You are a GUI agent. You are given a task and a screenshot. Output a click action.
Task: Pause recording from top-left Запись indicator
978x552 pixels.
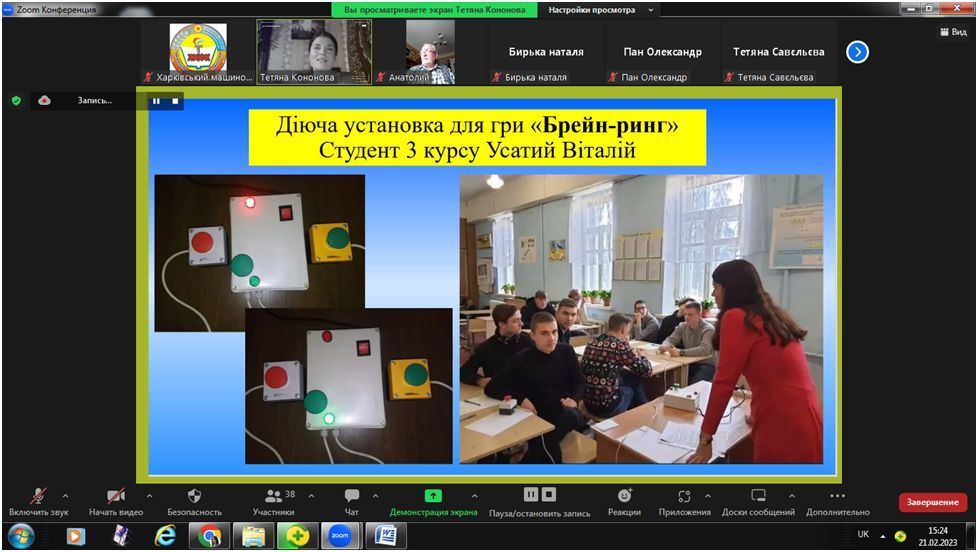pos(156,100)
